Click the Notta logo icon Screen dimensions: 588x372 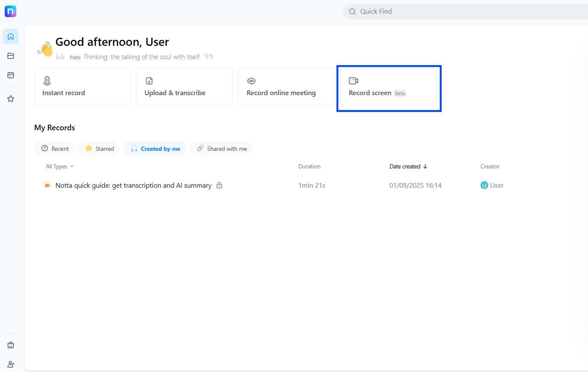11,12
